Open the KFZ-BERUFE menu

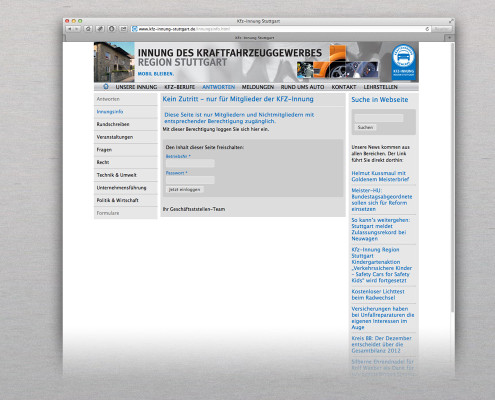pyautogui.click(x=179, y=87)
